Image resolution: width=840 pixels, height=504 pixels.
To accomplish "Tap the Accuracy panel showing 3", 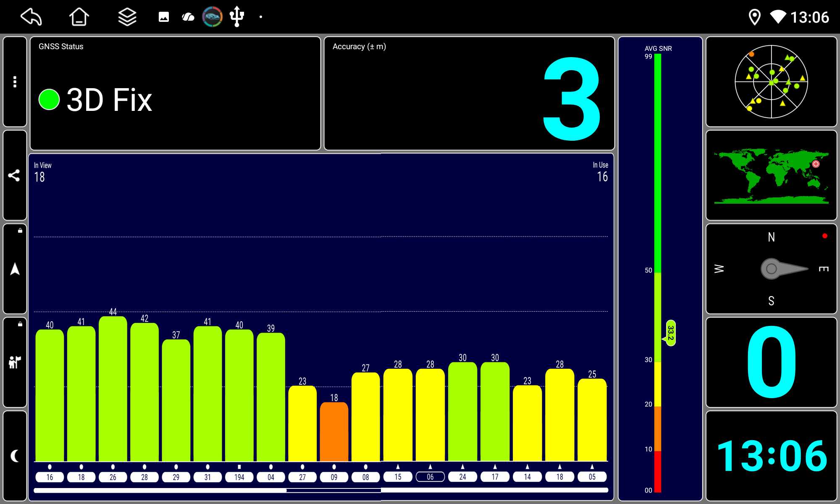I will pyautogui.click(x=469, y=94).
